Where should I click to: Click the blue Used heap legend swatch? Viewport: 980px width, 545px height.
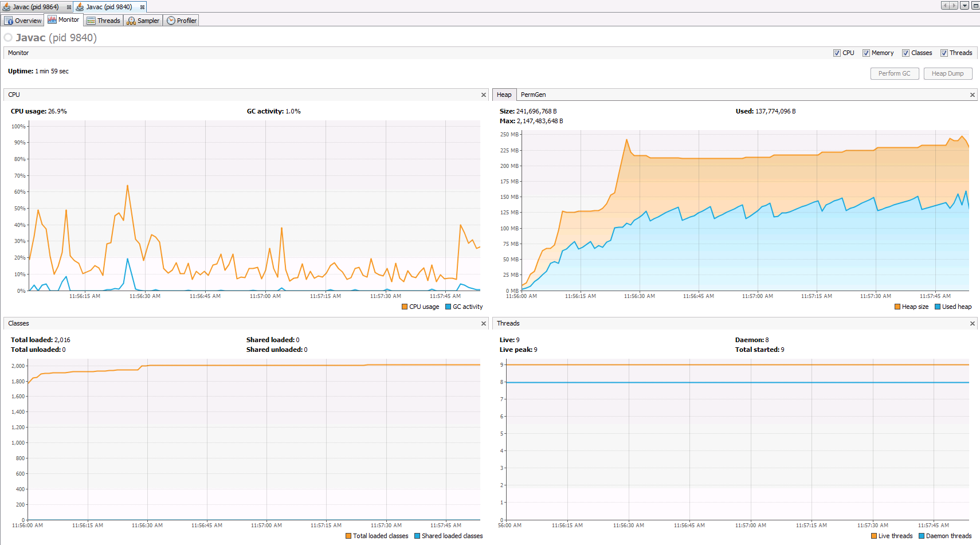point(938,307)
